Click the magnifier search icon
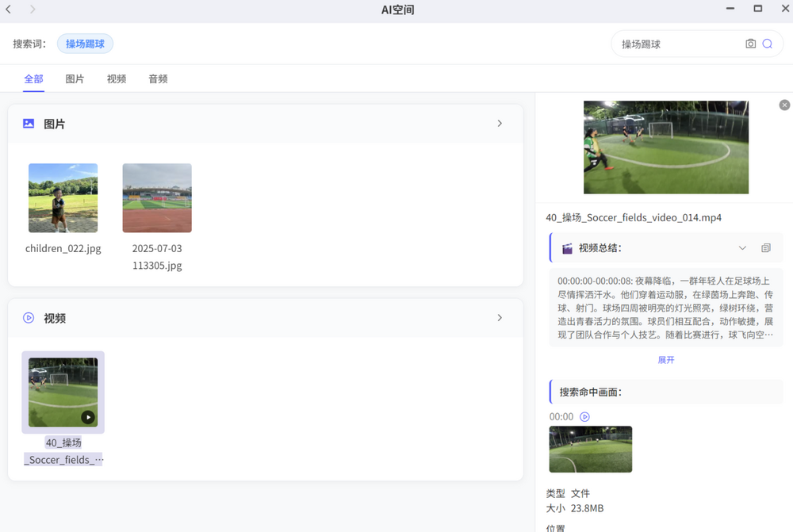The width and height of the screenshot is (793, 532). [x=768, y=44]
